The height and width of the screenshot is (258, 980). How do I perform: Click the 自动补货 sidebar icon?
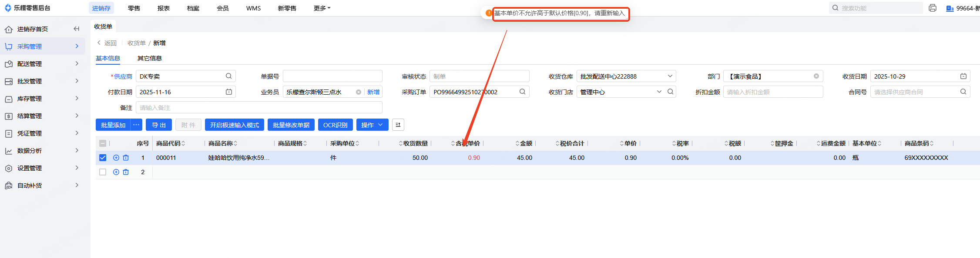coord(9,185)
